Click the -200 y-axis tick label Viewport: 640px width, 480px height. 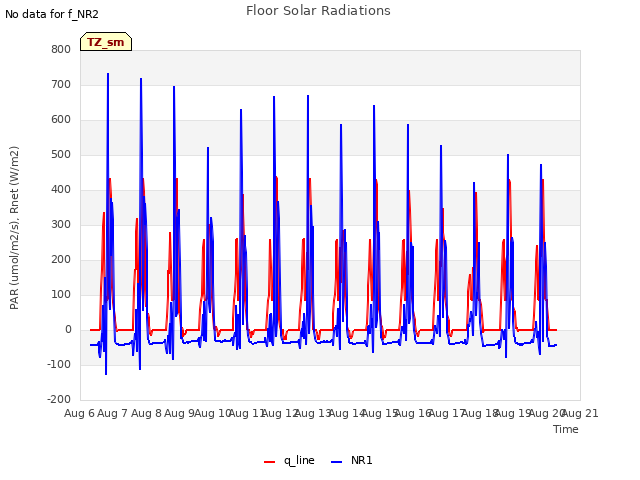pyautogui.click(x=59, y=399)
